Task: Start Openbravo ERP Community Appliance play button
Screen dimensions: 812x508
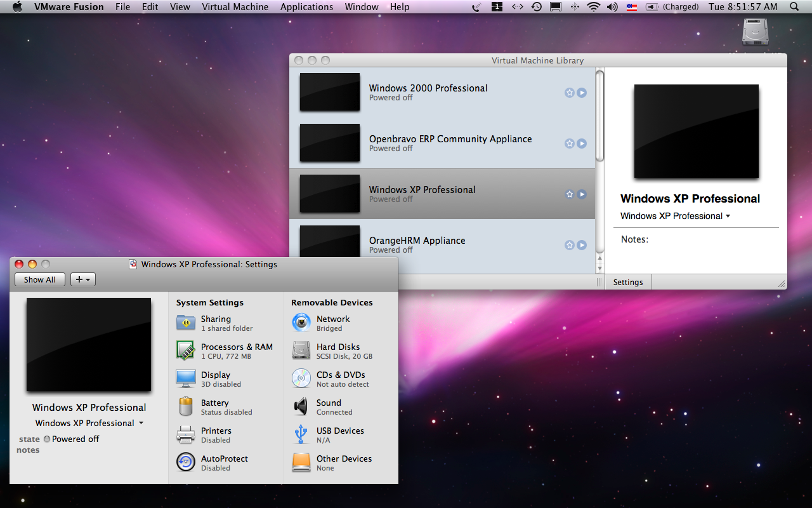Action: point(582,144)
